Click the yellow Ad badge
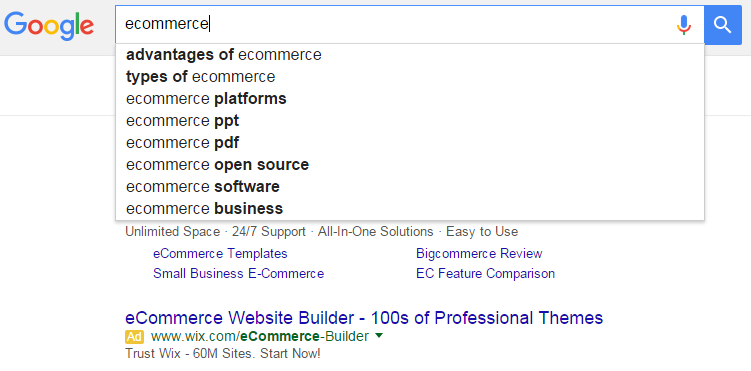Screen dimensions: 751x371 click(x=135, y=337)
